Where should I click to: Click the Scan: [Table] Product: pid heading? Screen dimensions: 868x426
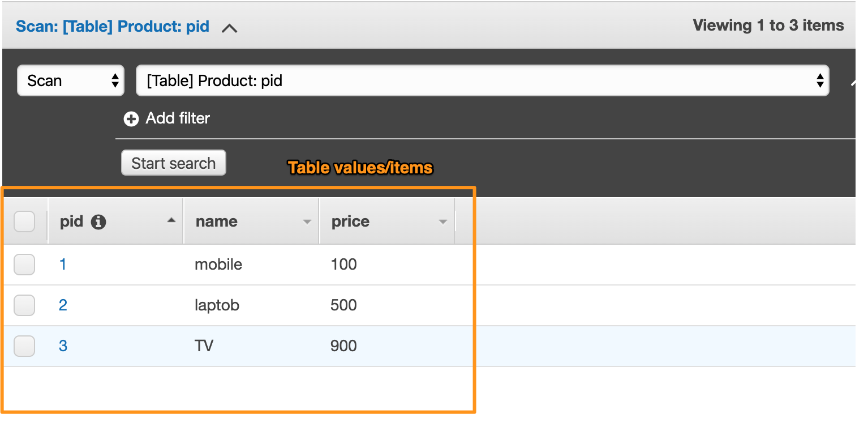tap(113, 27)
